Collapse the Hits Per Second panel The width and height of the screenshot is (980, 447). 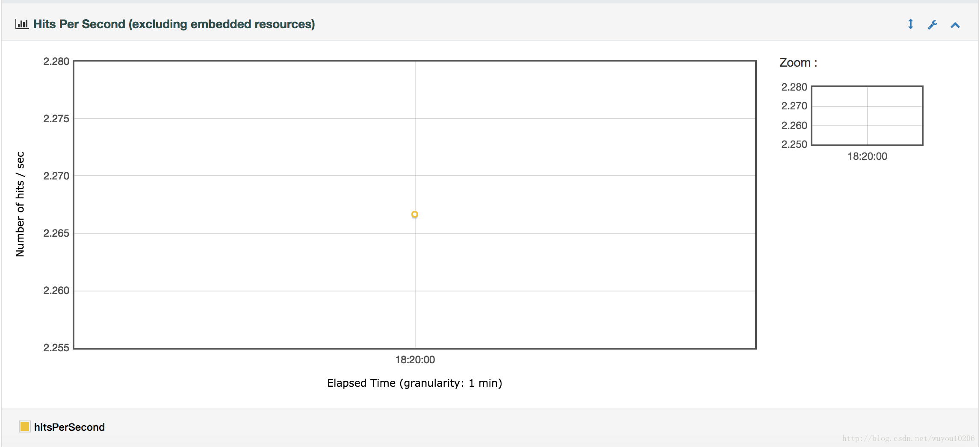pyautogui.click(x=955, y=25)
